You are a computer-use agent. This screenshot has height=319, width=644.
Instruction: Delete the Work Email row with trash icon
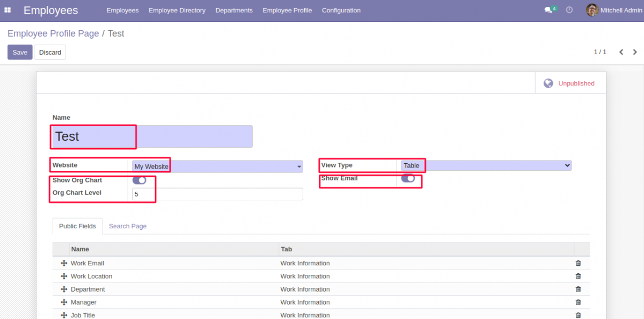578,263
